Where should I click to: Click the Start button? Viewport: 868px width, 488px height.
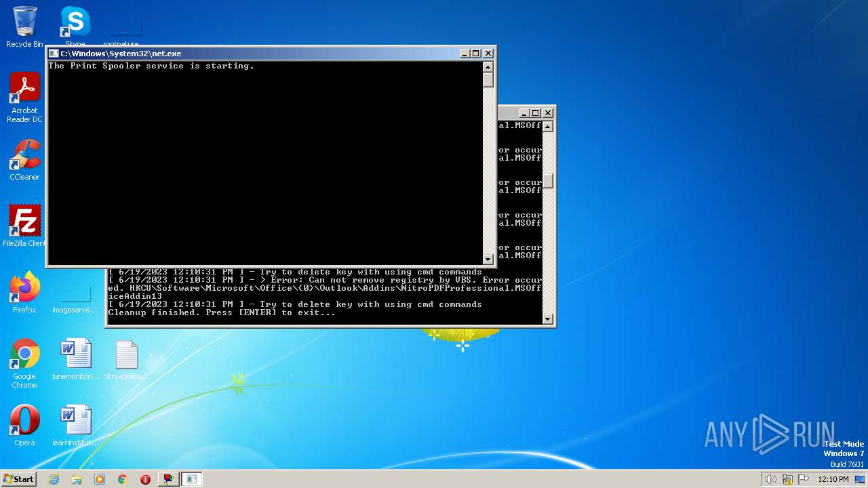(18, 479)
